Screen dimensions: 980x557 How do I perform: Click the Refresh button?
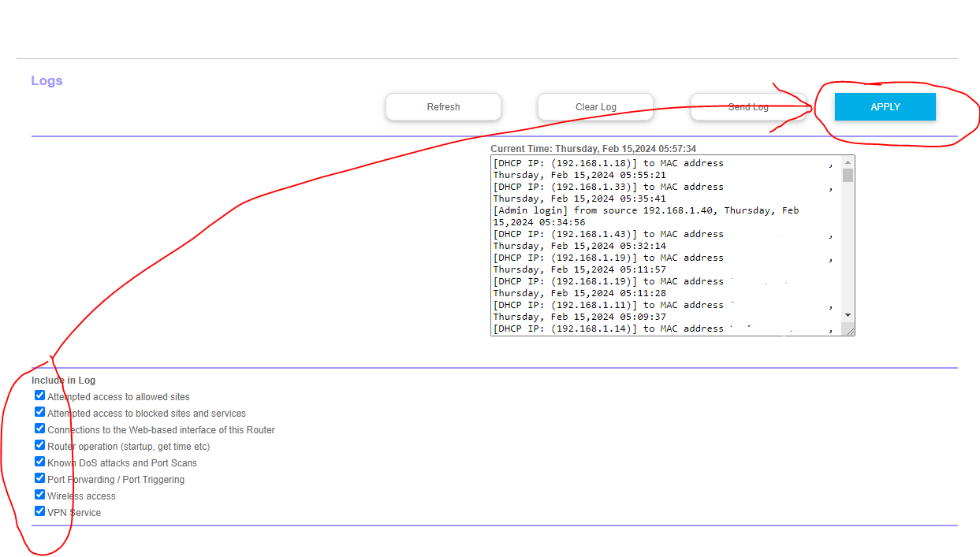(x=443, y=107)
